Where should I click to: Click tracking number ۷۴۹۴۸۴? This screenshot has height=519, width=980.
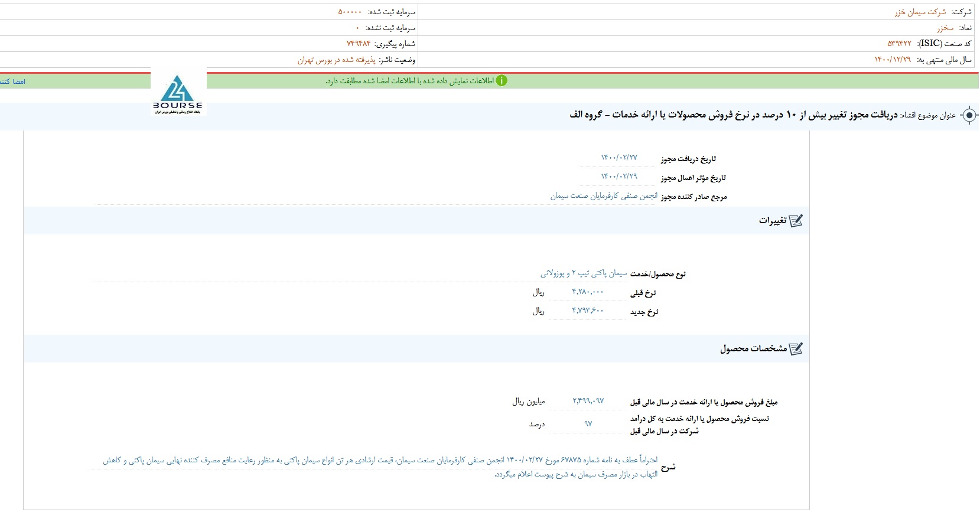point(358,44)
